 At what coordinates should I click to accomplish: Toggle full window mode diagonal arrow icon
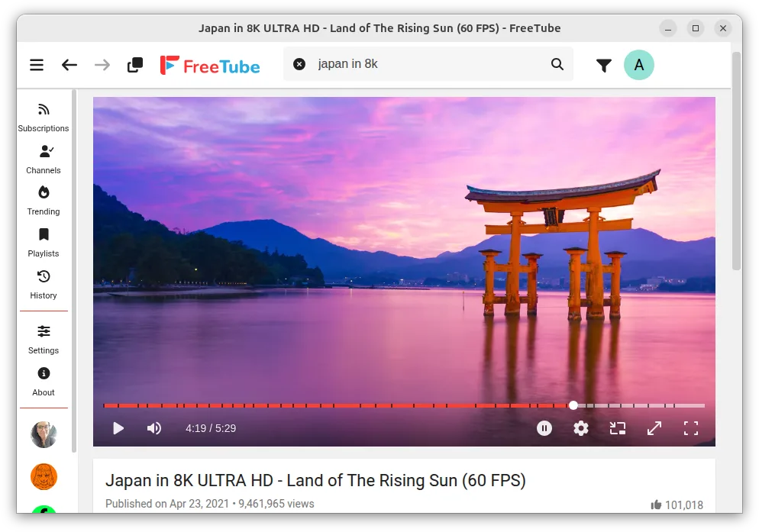(654, 428)
